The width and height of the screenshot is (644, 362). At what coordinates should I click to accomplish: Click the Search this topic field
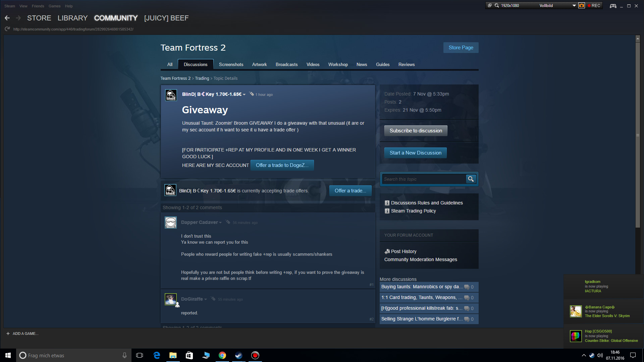[x=424, y=179]
